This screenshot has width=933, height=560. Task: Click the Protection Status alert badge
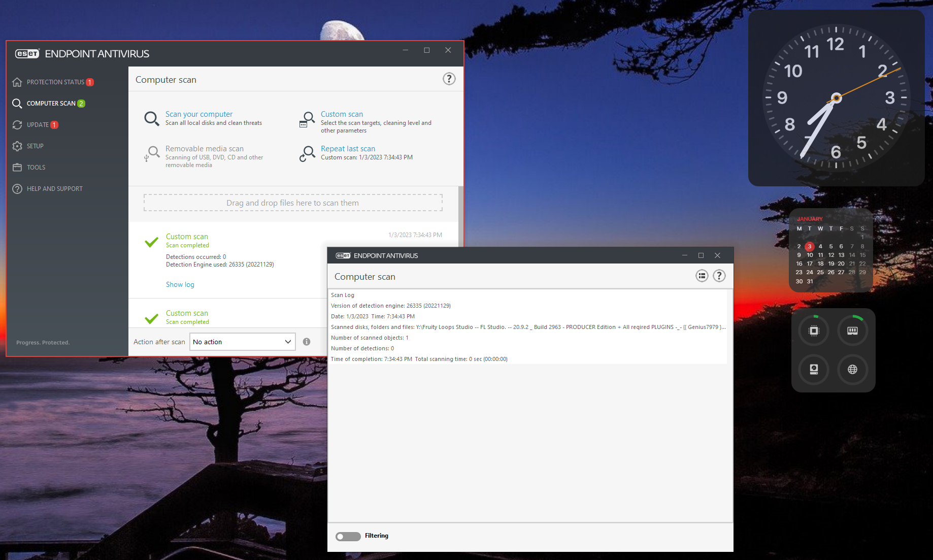click(x=90, y=82)
